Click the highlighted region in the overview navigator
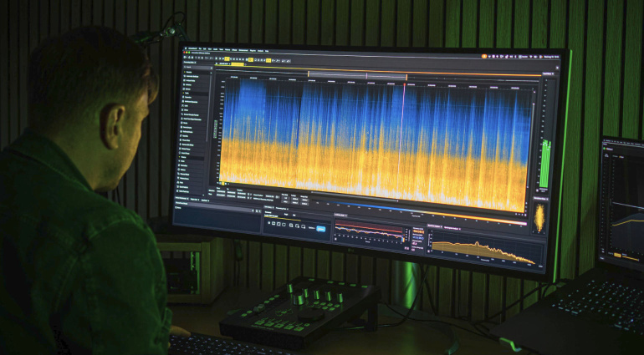644x355 pixels. (x=357, y=76)
